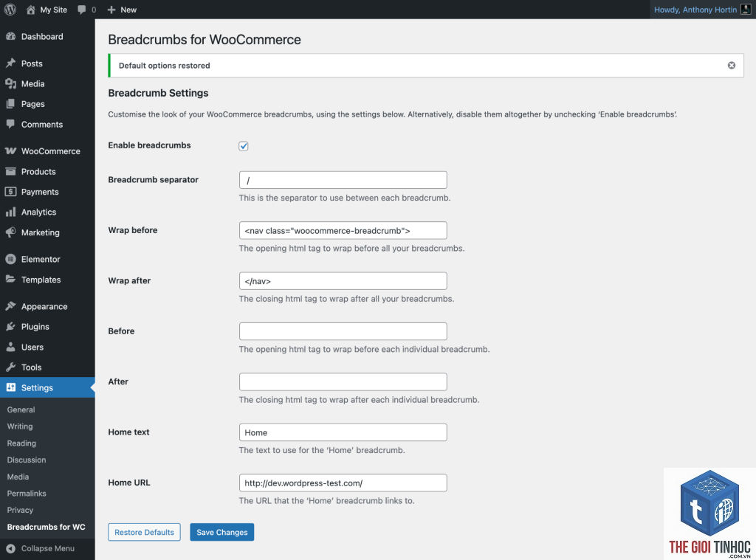
Task: Open the WooCommerce menu item
Action: (x=47, y=151)
